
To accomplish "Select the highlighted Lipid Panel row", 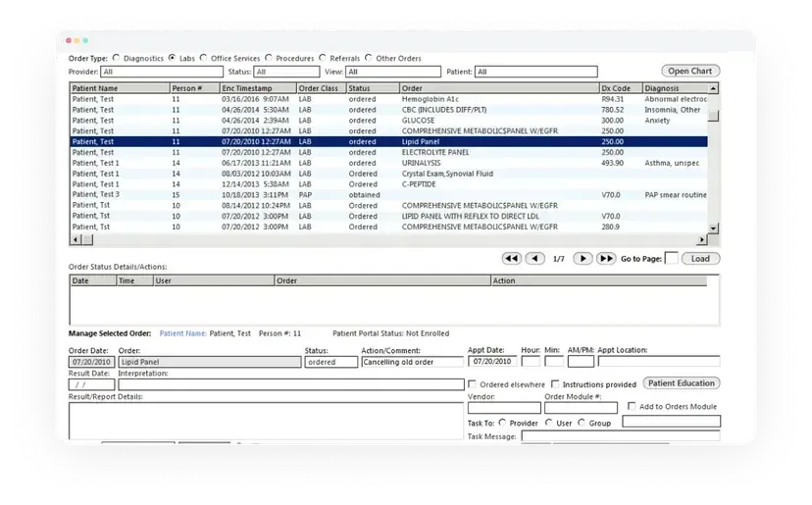I will (388, 141).
